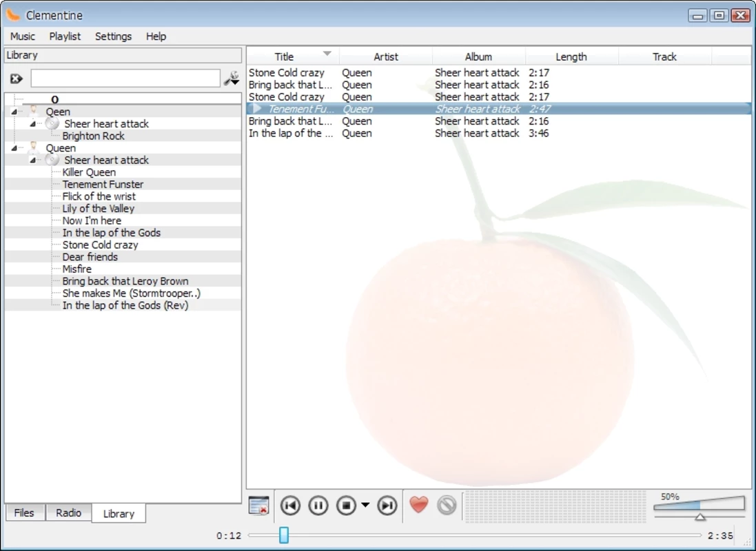This screenshot has height=551, width=756.
Task: Select the Library tab
Action: 119,514
